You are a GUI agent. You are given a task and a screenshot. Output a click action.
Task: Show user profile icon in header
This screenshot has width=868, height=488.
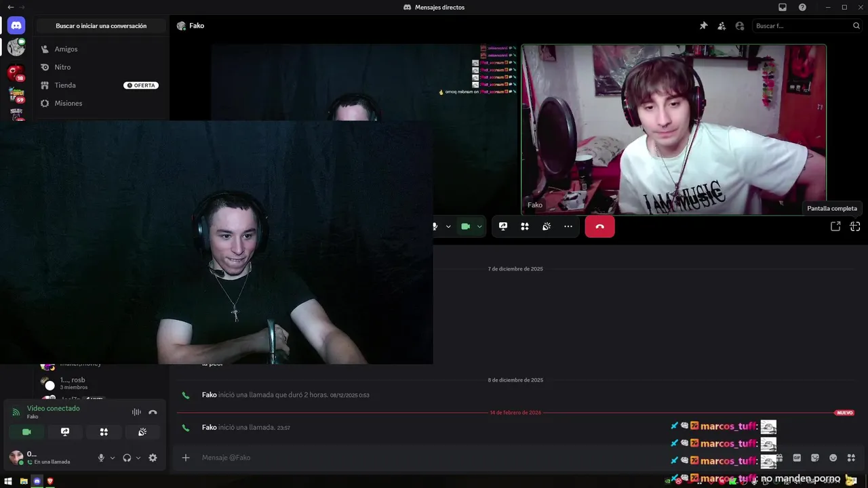pyautogui.click(x=740, y=26)
